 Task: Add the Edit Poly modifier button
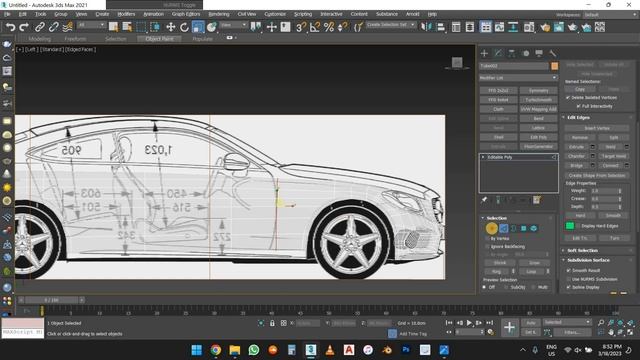(539, 138)
